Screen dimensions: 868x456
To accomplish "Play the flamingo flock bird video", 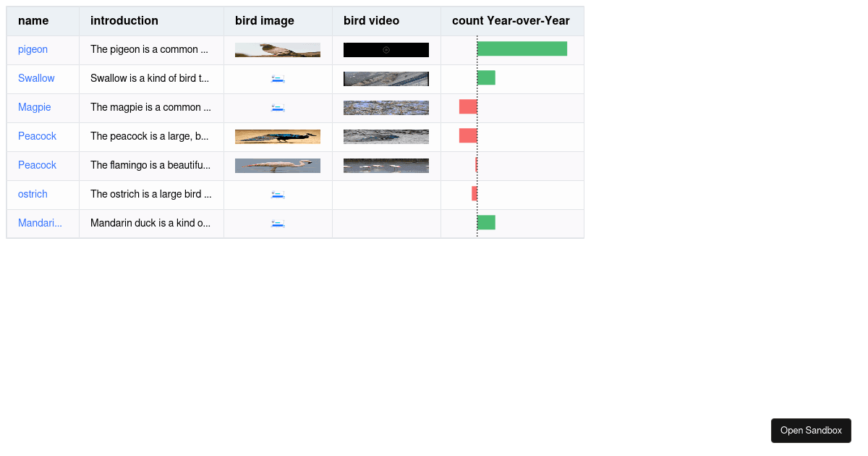I will 386,166.
